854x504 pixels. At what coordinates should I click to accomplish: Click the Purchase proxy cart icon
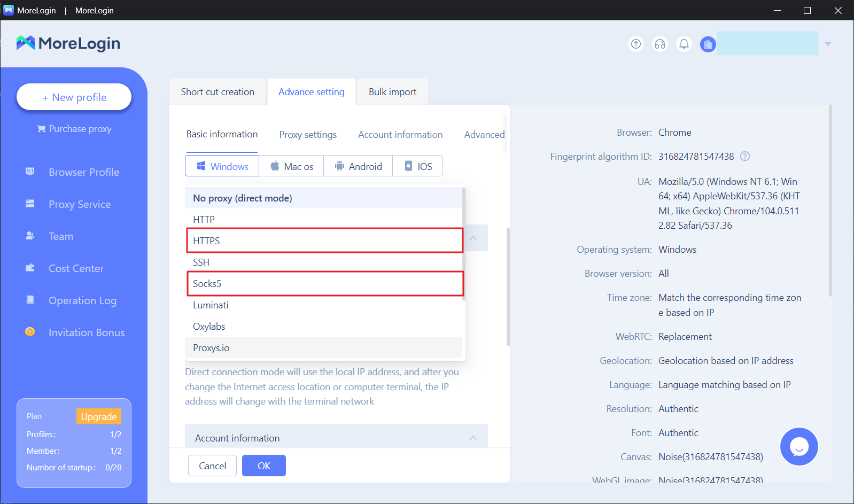click(41, 129)
